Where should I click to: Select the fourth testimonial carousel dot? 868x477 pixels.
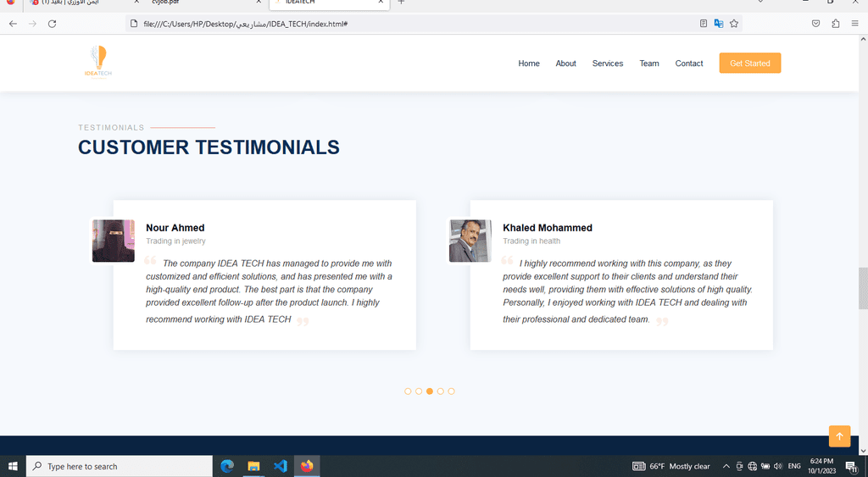(441, 391)
